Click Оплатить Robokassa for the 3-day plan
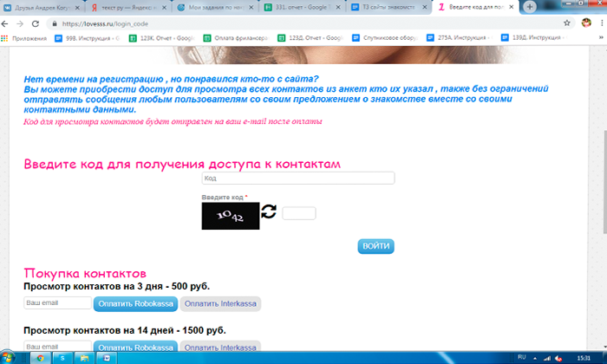Screen dimensions: 607x364 (x=136, y=303)
